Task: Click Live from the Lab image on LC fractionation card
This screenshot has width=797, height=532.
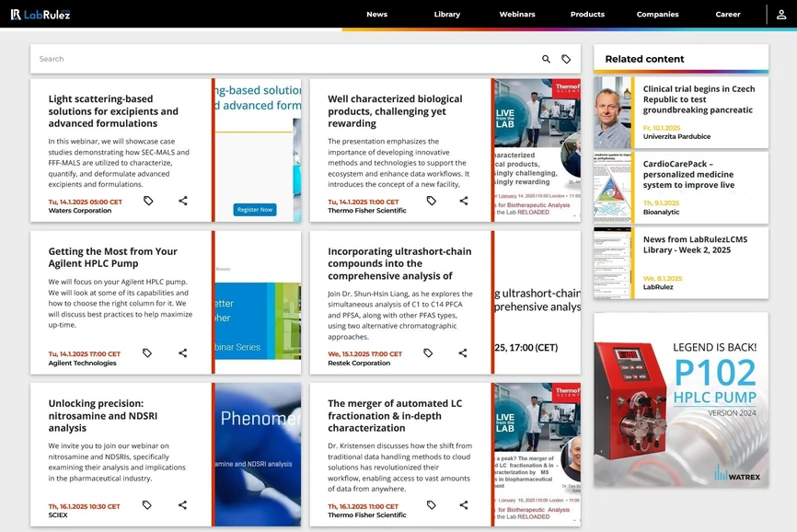Action: coord(537,455)
